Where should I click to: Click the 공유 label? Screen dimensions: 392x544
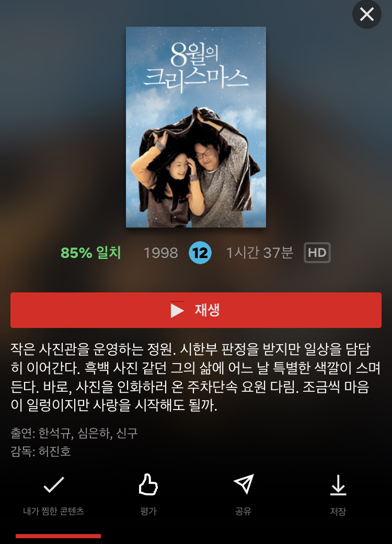[244, 511]
